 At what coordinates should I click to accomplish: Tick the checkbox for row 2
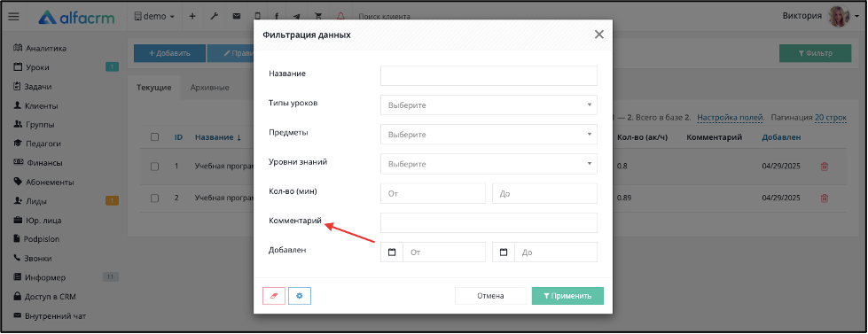coord(155,198)
